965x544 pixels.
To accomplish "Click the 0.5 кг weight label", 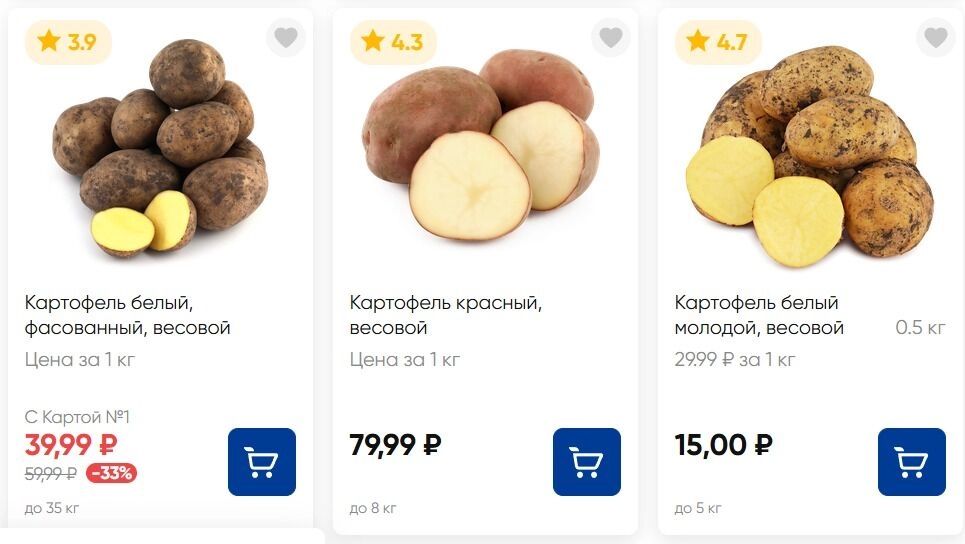I will click(x=920, y=328).
